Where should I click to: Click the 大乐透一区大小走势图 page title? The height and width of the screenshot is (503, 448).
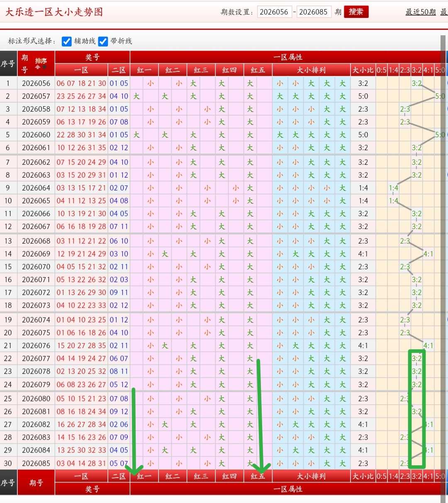54,12
